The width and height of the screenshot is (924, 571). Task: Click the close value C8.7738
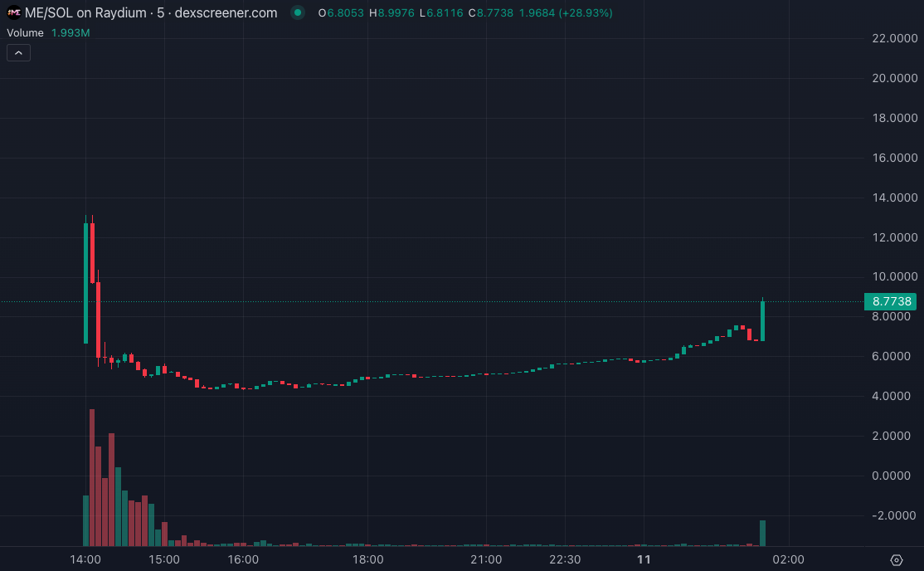491,13
